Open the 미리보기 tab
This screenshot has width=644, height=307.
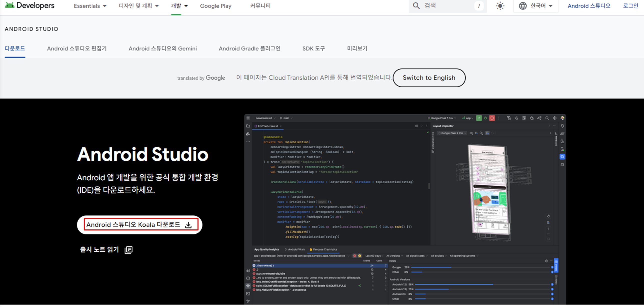tap(357, 48)
